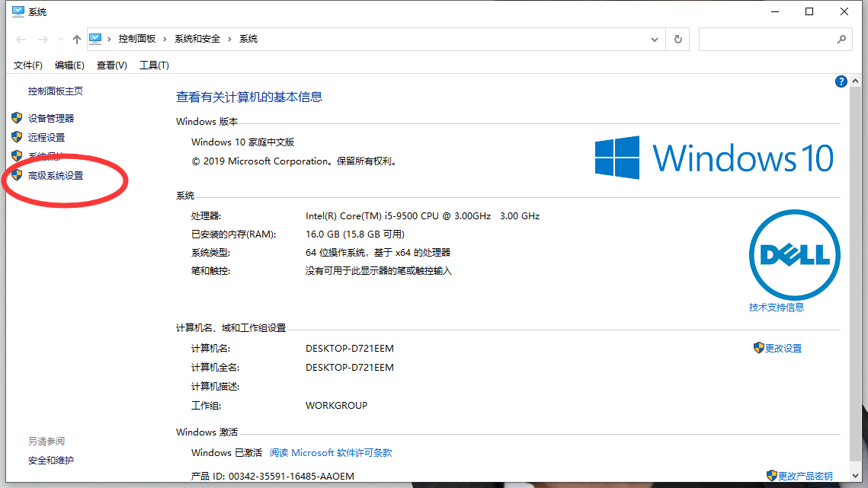Click scrollbar up arrow
Viewport: 868px width, 488px height.
pos(855,81)
